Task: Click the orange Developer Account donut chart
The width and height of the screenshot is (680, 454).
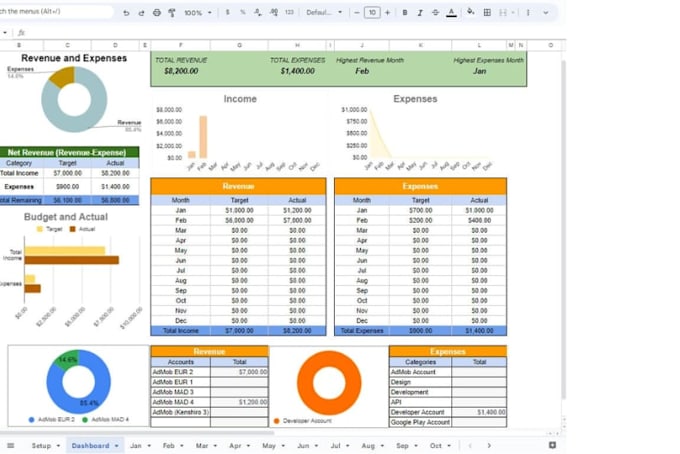Action: tap(329, 383)
